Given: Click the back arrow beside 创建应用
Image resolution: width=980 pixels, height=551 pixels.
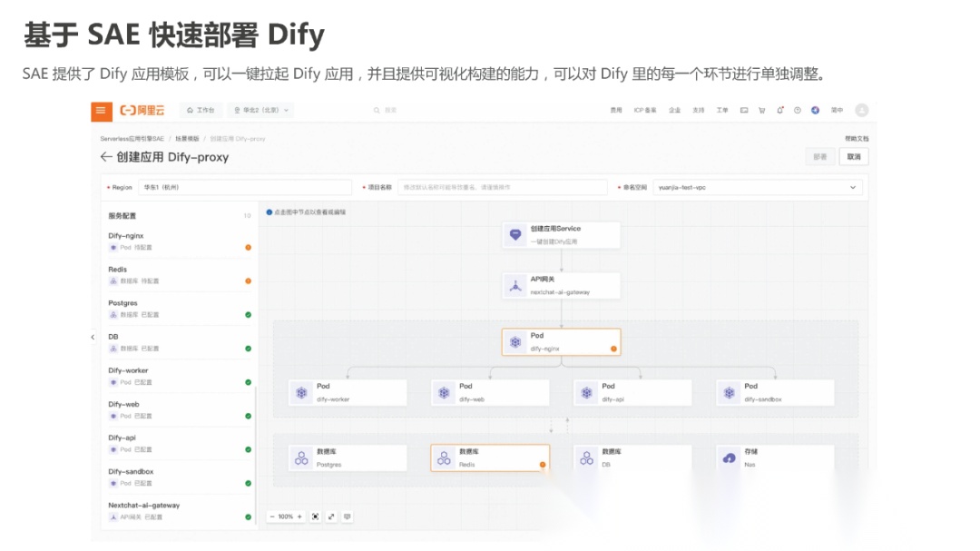Looking at the screenshot, I should coord(105,157).
